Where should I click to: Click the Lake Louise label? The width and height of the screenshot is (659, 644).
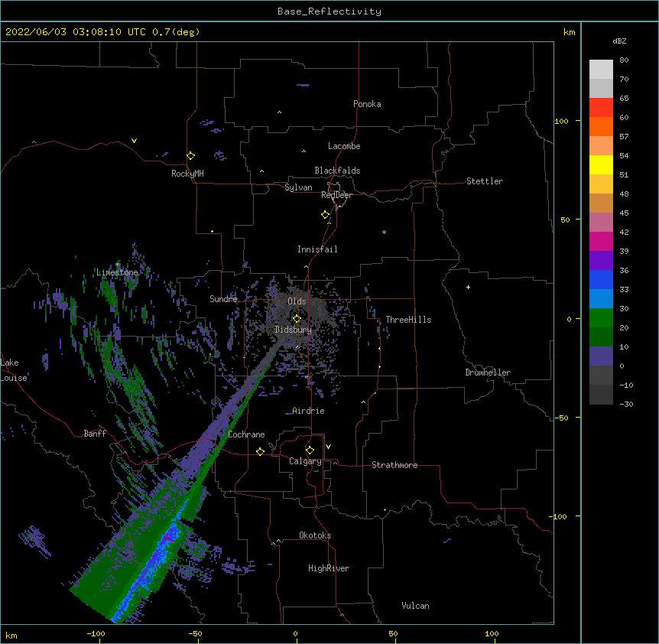click(14, 370)
